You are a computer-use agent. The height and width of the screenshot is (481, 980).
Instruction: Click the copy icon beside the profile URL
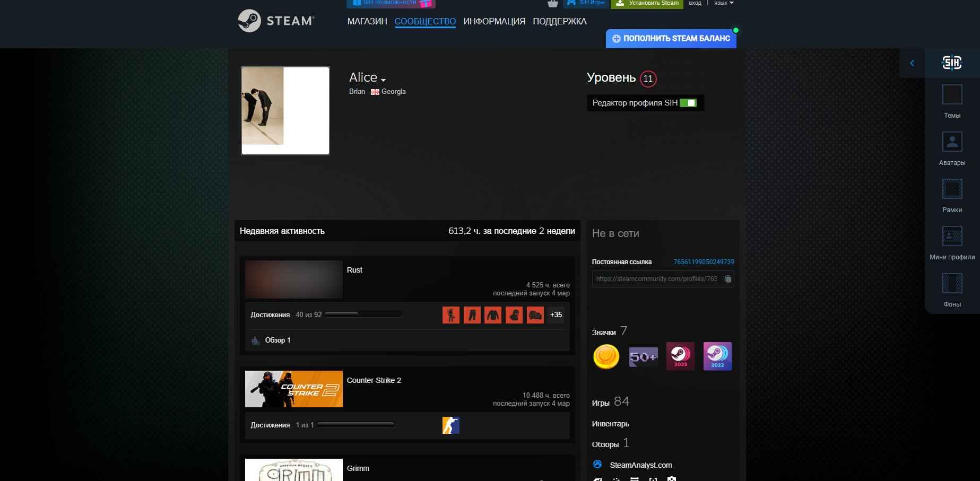pos(728,279)
